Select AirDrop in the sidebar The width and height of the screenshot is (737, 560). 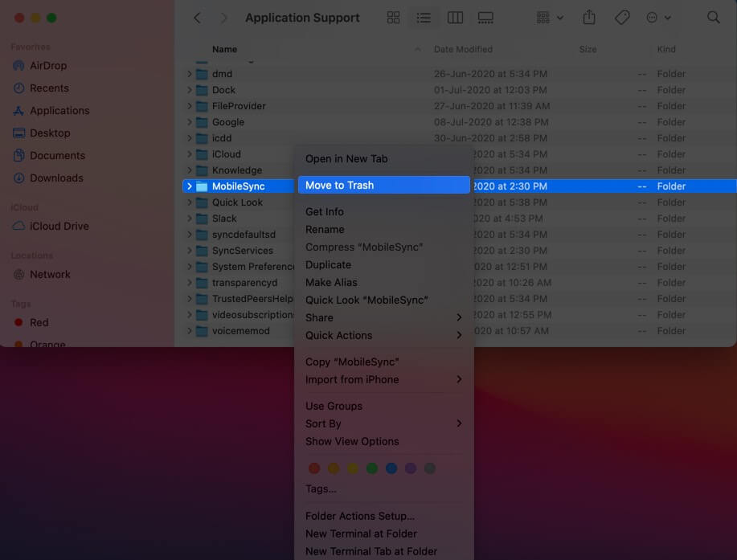(48, 65)
